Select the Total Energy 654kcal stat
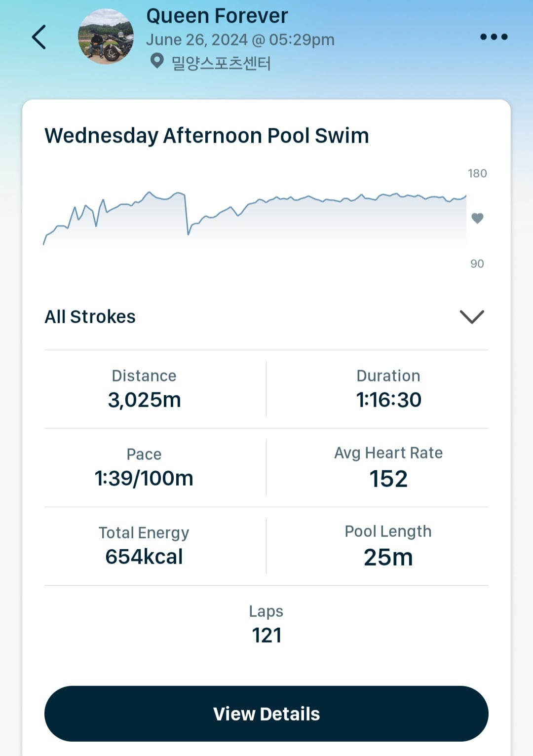The width and height of the screenshot is (533, 756). coord(144,546)
